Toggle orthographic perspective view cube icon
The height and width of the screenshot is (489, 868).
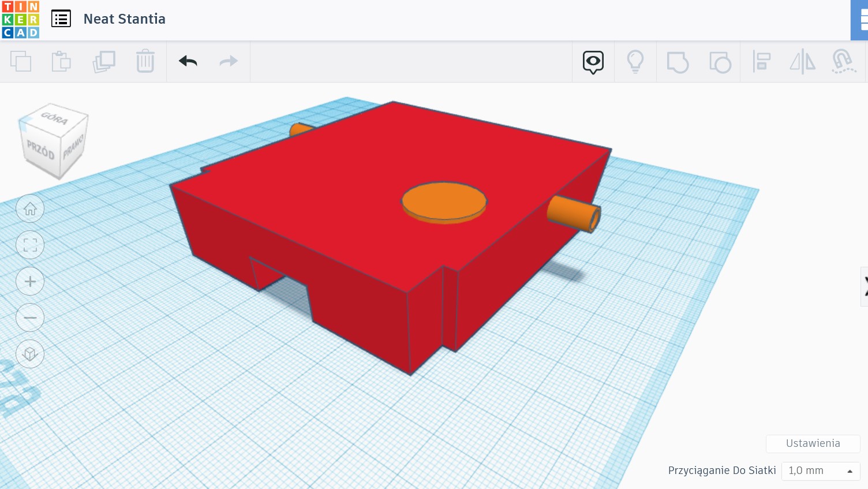coord(30,354)
